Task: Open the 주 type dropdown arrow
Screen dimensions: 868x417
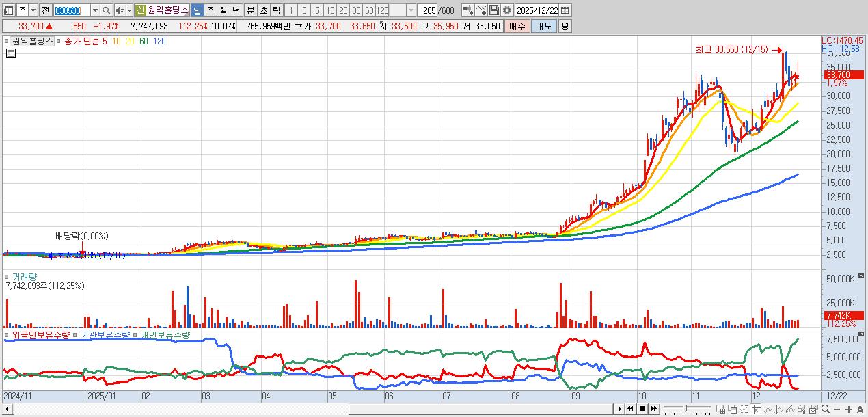Action: click(x=32, y=10)
